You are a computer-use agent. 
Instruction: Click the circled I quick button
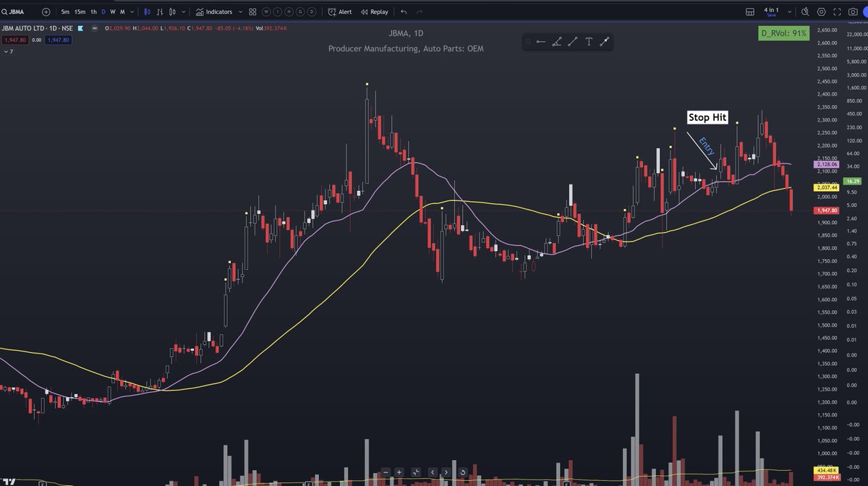click(x=278, y=12)
